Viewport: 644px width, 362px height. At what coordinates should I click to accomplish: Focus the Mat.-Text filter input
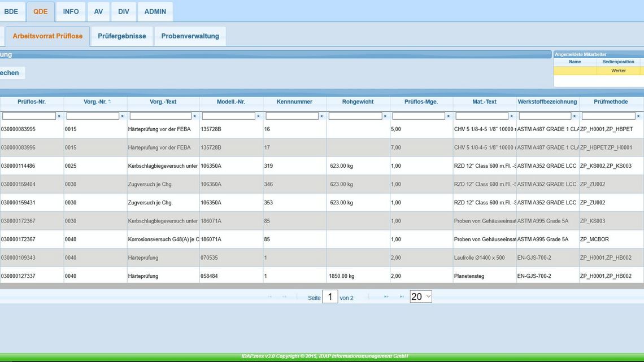click(x=482, y=116)
